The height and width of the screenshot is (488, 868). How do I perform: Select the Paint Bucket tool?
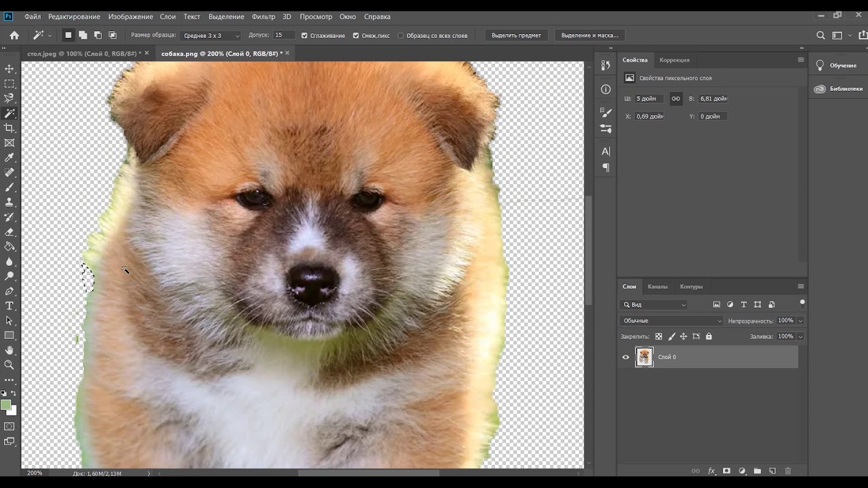click(9, 247)
